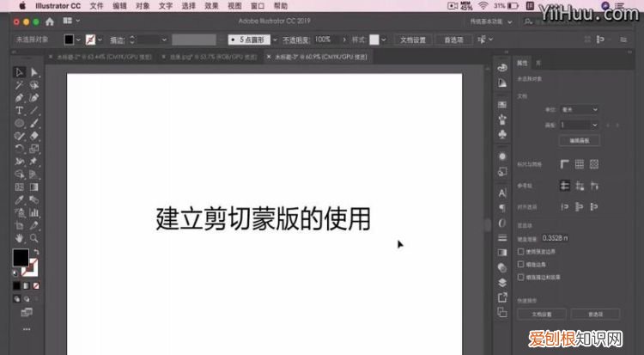The image size is (644, 355).
Task: Select the Eraser tool
Action: coord(34,136)
